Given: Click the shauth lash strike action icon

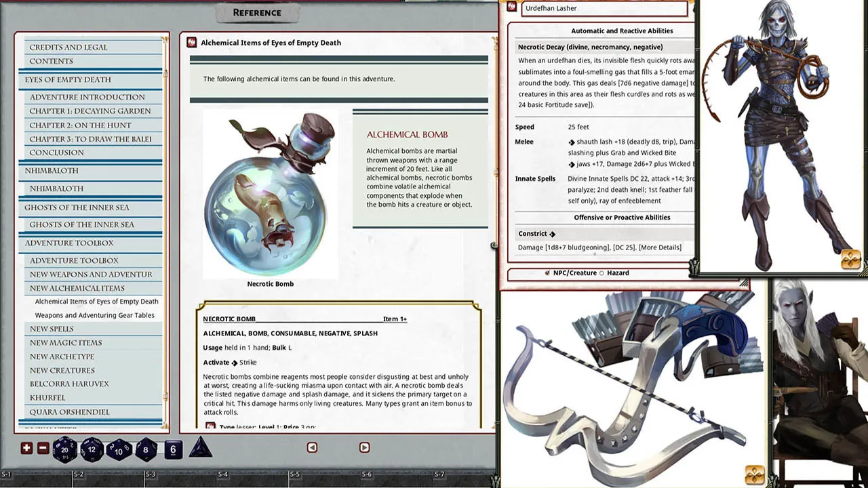Looking at the screenshot, I should (572, 142).
